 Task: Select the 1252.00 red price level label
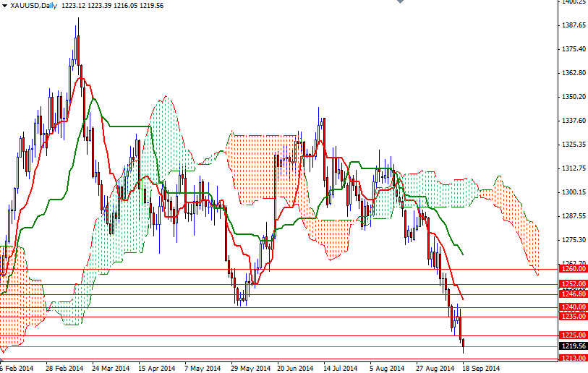tap(573, 284)
